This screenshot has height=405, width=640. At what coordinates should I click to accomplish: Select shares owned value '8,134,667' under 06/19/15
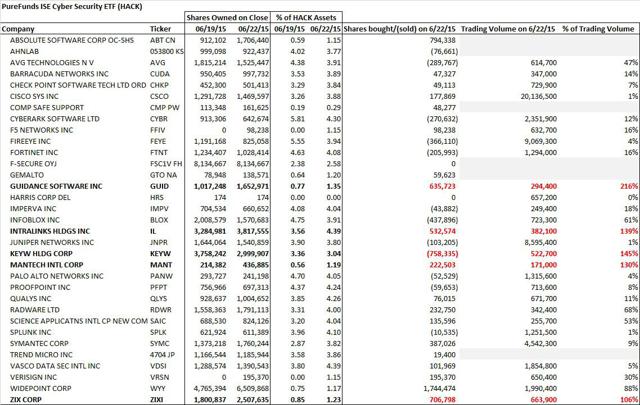pos(210,164)
